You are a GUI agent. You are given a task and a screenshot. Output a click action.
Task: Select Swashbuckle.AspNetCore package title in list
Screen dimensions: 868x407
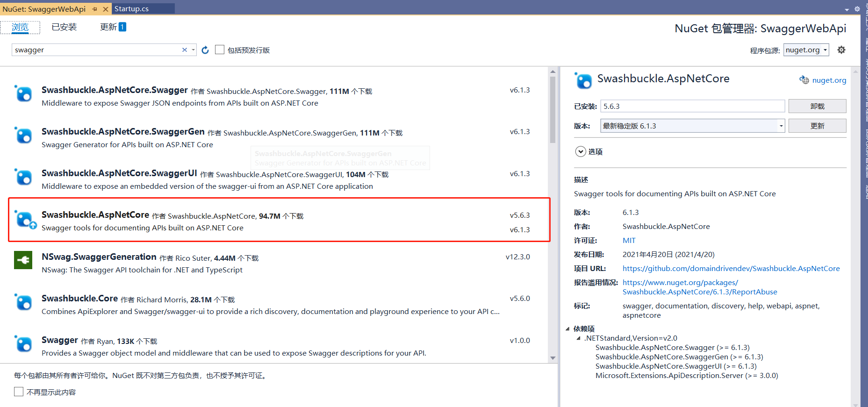pos(95,214)
